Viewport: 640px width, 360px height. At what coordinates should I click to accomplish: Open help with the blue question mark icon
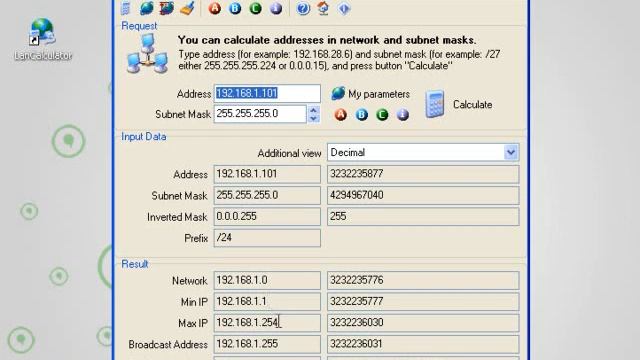click(303, 8)
